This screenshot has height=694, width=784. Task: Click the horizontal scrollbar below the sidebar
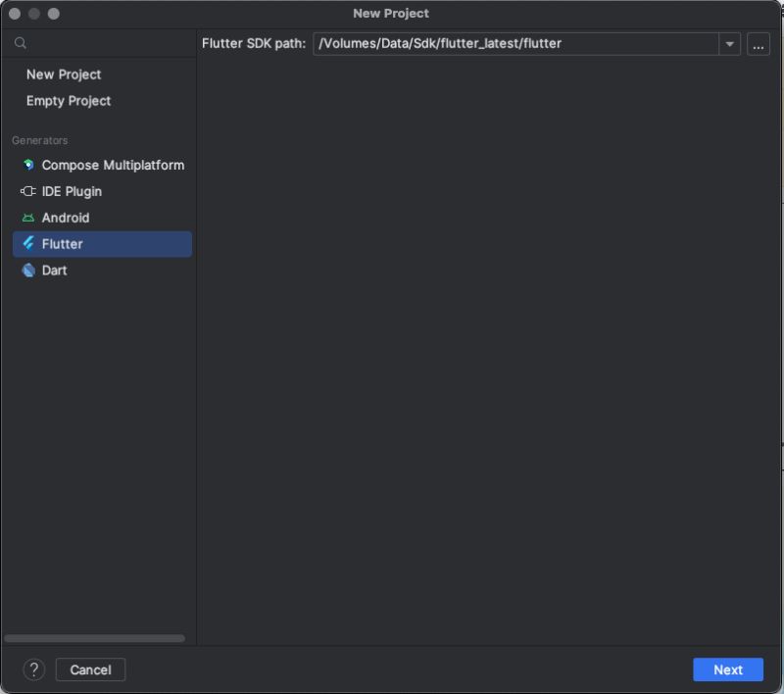[93, 637]
